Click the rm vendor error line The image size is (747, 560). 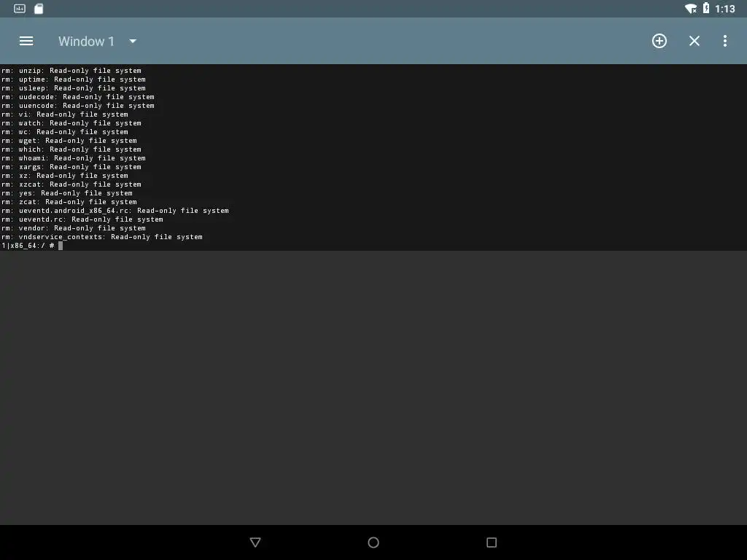pos(74,228)
